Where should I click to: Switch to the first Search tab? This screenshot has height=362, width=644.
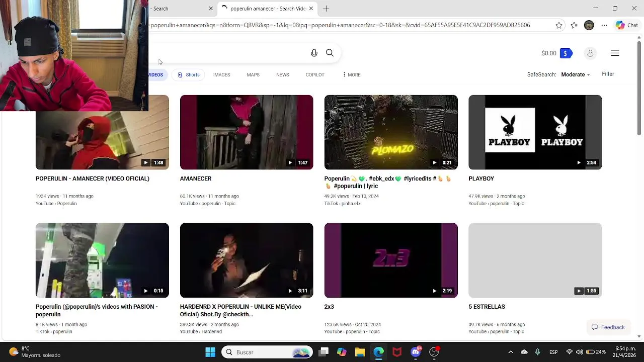(182, 9)
